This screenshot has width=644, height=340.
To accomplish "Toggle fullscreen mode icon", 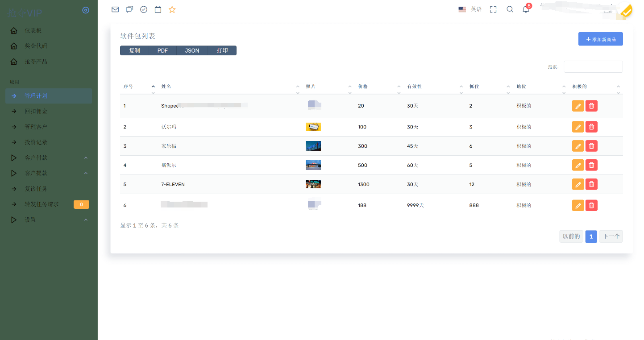I will pyautogui.click(x=493, y=9).
